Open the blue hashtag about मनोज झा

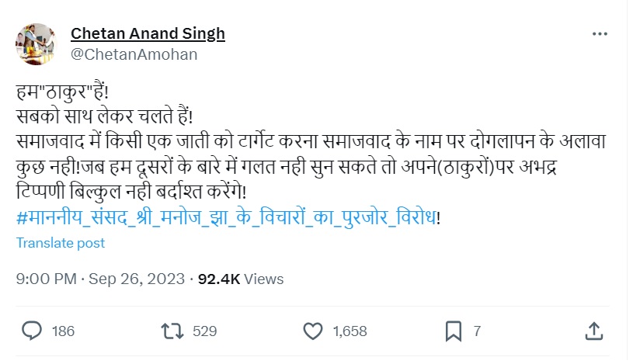(x=225, y=219)
